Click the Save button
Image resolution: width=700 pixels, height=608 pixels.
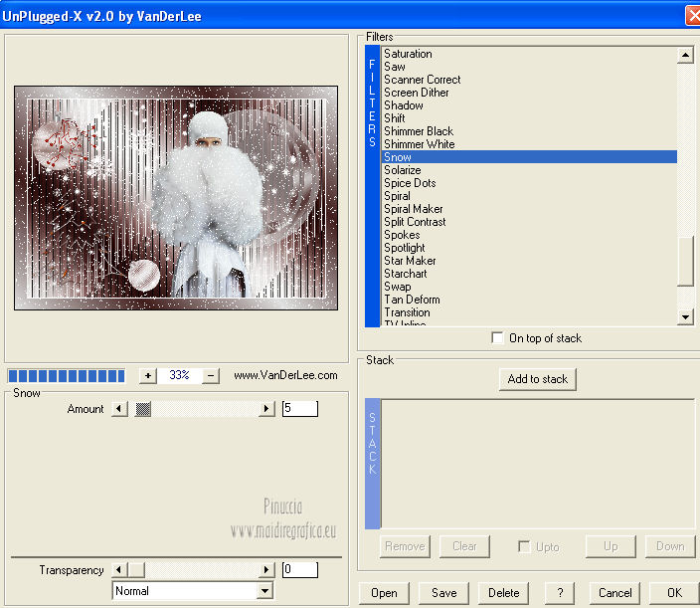pyautogui.click(x=443, y=593)
